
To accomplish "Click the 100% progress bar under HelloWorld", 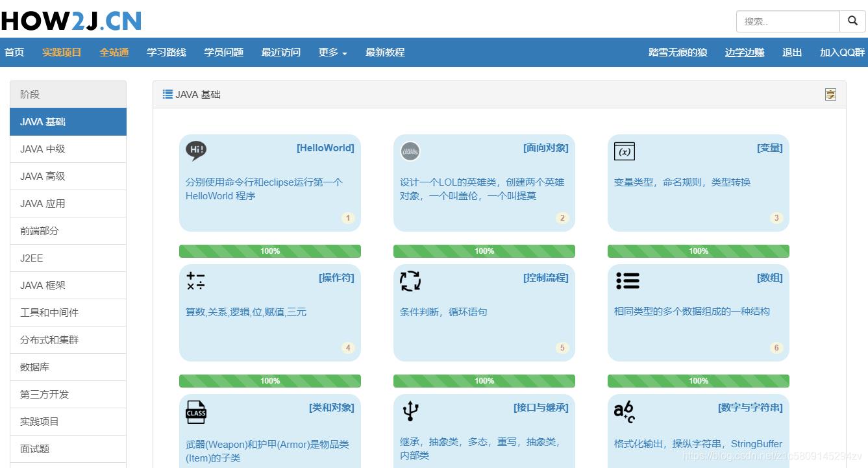I will (x=270, y=251).
